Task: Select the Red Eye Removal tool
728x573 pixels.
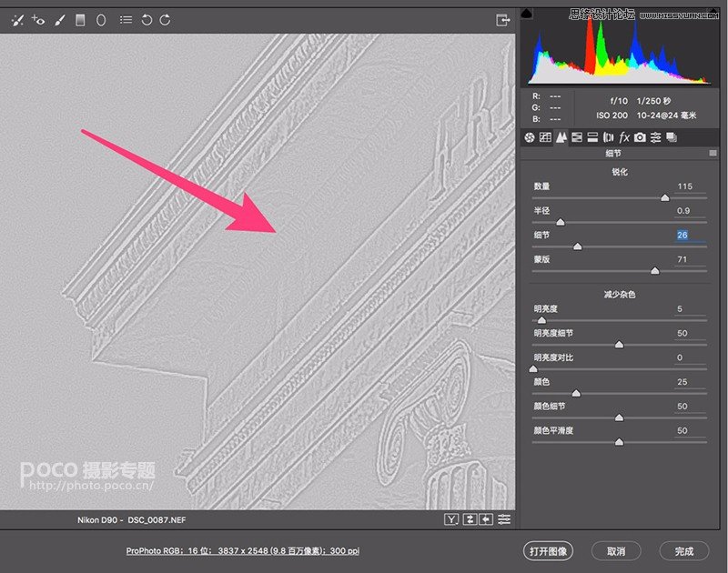Action: 38,20
